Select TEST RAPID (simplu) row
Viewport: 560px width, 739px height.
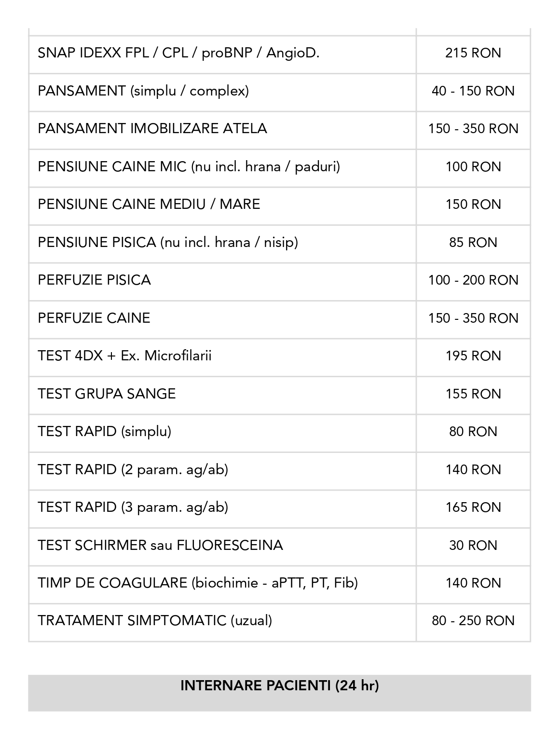[105, 432]
